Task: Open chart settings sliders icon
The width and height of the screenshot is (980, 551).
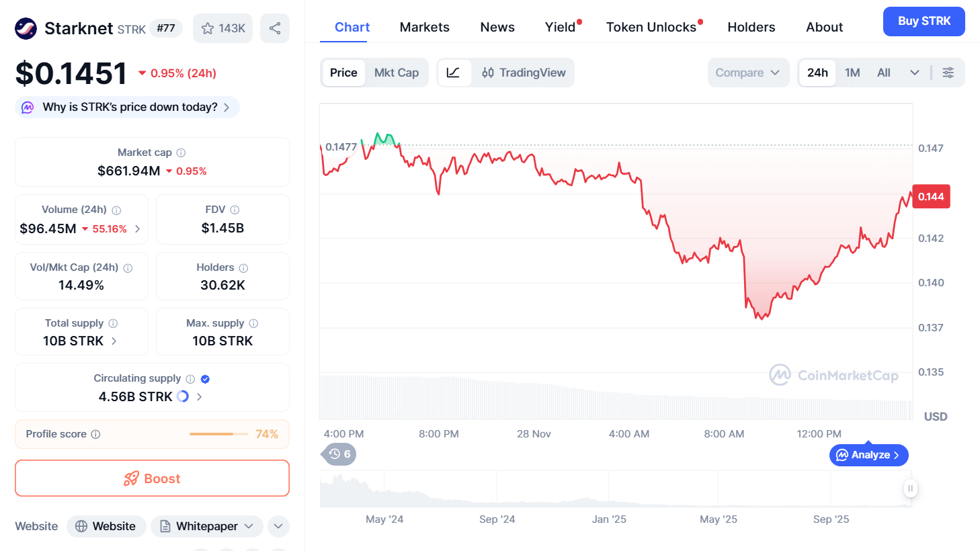Action: (948, 73)
